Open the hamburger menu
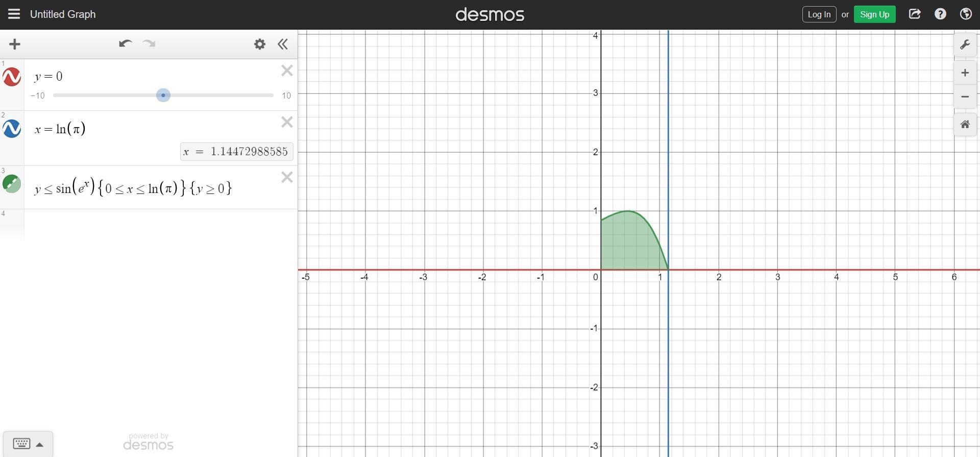Image resolution: width=980 pixels, height=457 pixels. tap(14, 14)
